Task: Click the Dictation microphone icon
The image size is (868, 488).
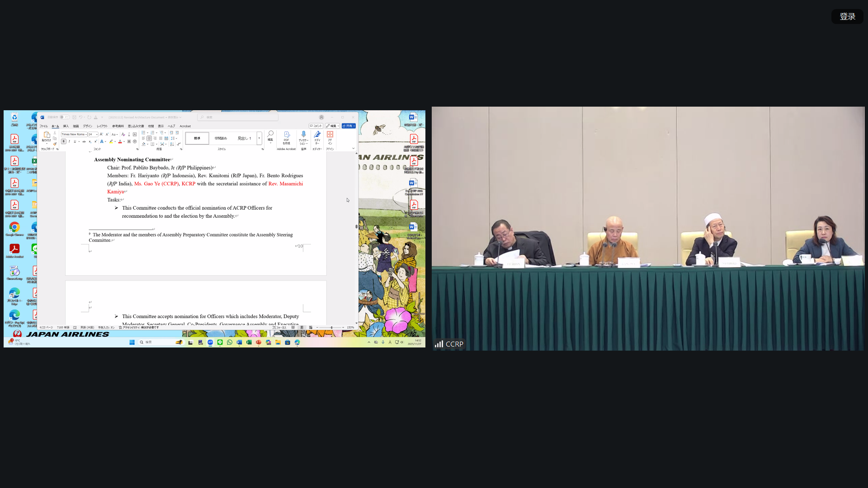Action: click(x=303, y=135)
